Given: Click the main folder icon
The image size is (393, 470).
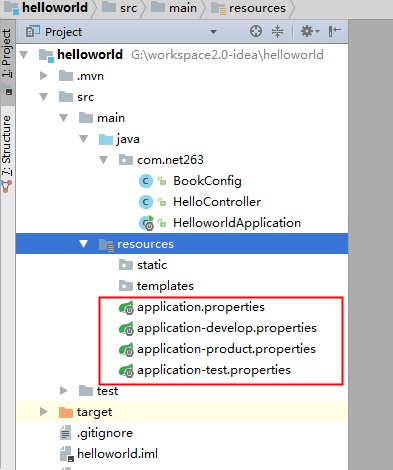Looking at the screenshot, I should [86, 118].
